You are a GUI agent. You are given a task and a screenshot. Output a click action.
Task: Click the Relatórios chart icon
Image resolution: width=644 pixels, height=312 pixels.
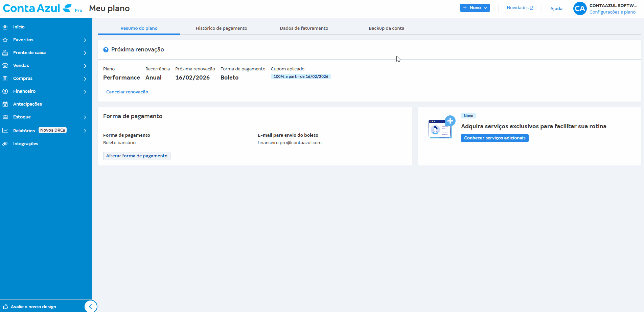tap(5, 131)
